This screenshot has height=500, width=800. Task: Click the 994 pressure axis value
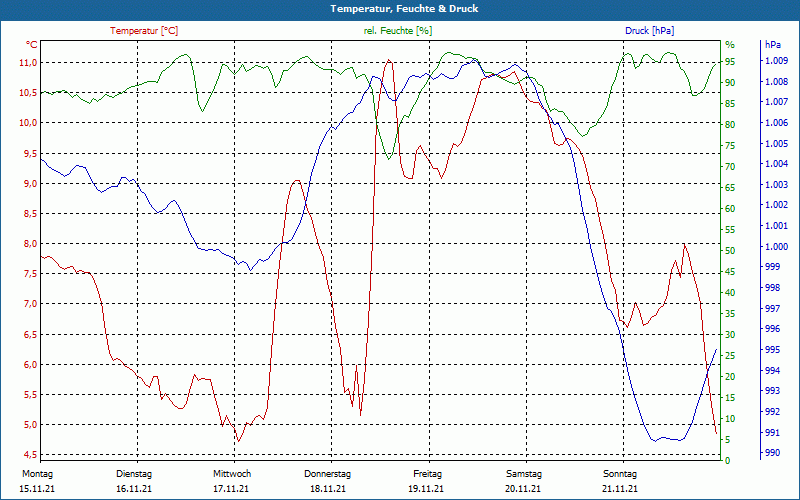772,370
